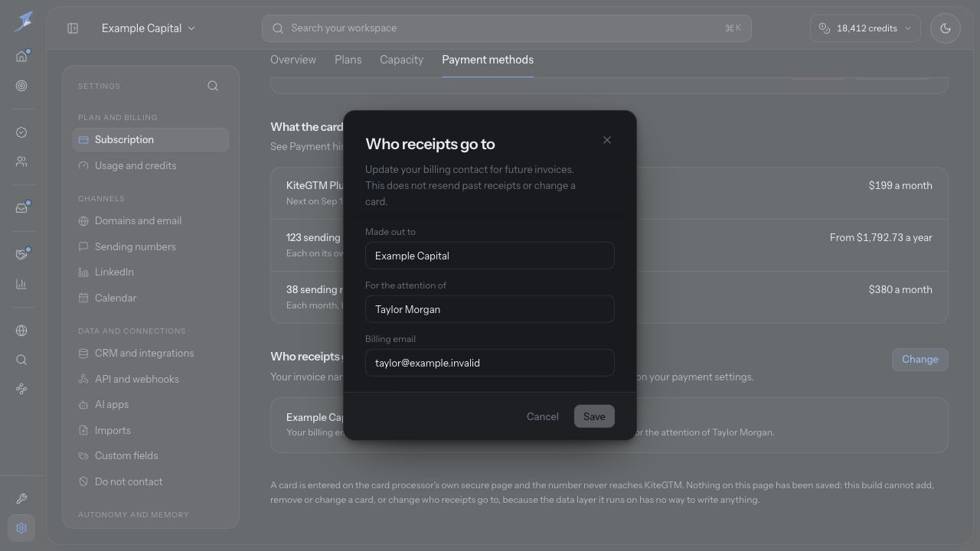
Task: Click Save in the dialog
Action: pyautogui.click(x=594, y=416)
